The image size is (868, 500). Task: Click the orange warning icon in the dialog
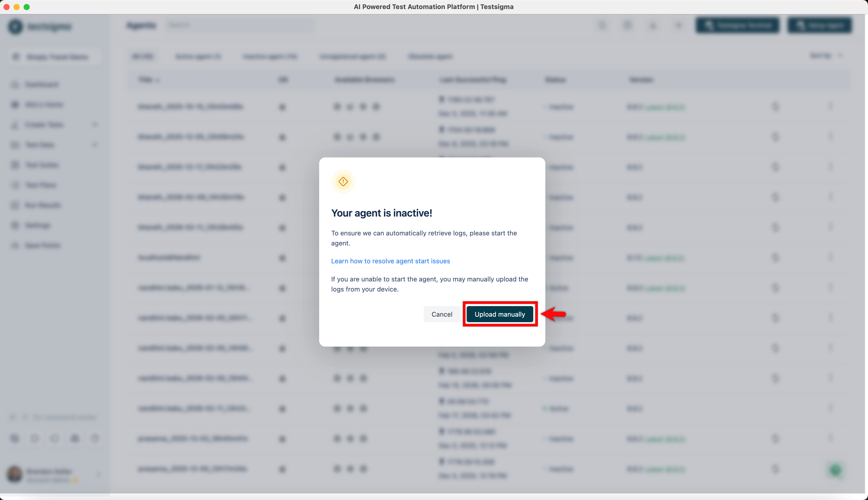coord(343,182)
